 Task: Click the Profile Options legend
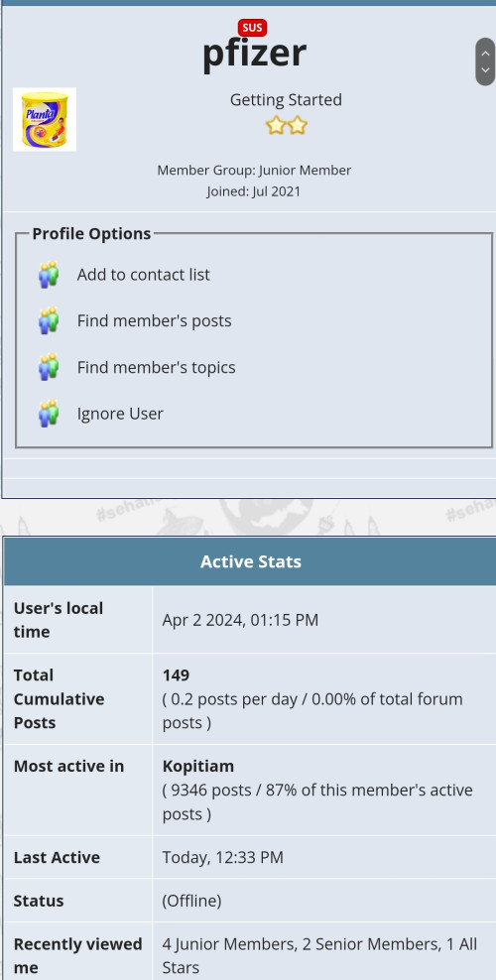[x=92, y=234]
